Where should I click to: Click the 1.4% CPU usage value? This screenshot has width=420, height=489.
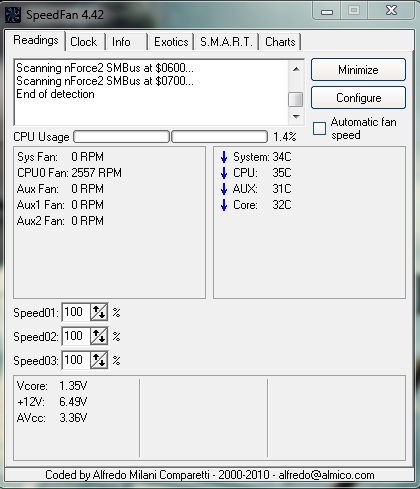[x=285, y=137]
